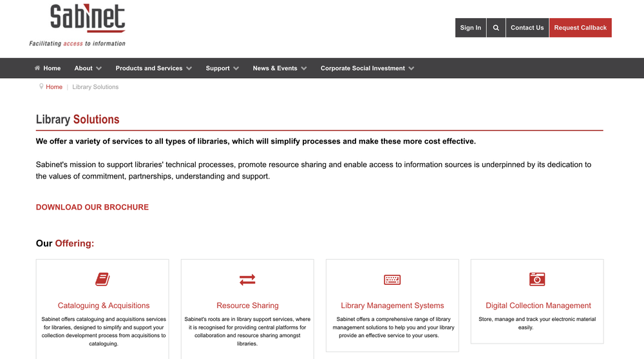Open Digital Collection Management title link
The image size is (644, 359).
(538, 306)
